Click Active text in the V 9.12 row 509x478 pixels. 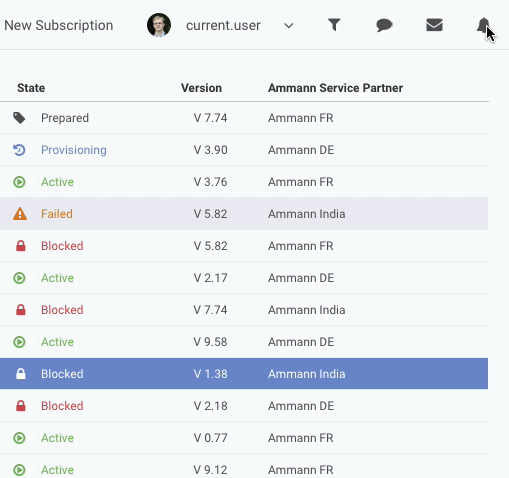click(57, 470)
